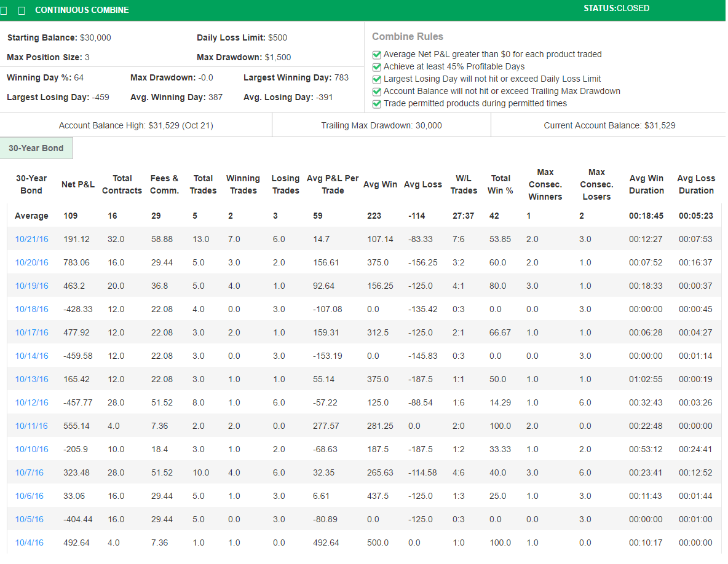Click the second square icon in the green header

click(x=22, y=10)
